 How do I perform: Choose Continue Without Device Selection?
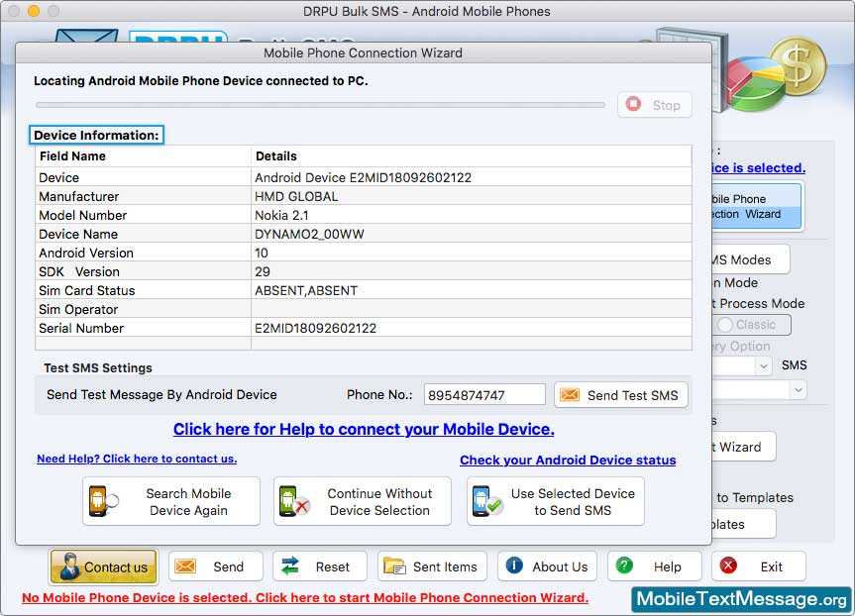pyautogui.click(x=363, y=501)
